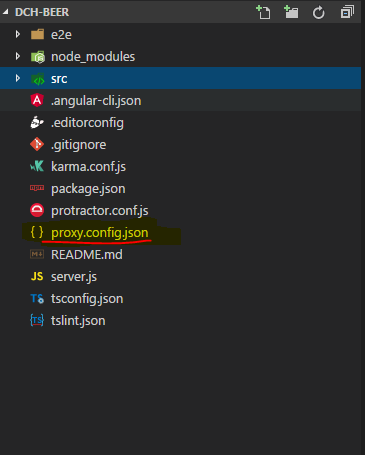The image size is (365, 455).
Task: Click the New Folder icon in explorer header
Action: click(291, 12)
